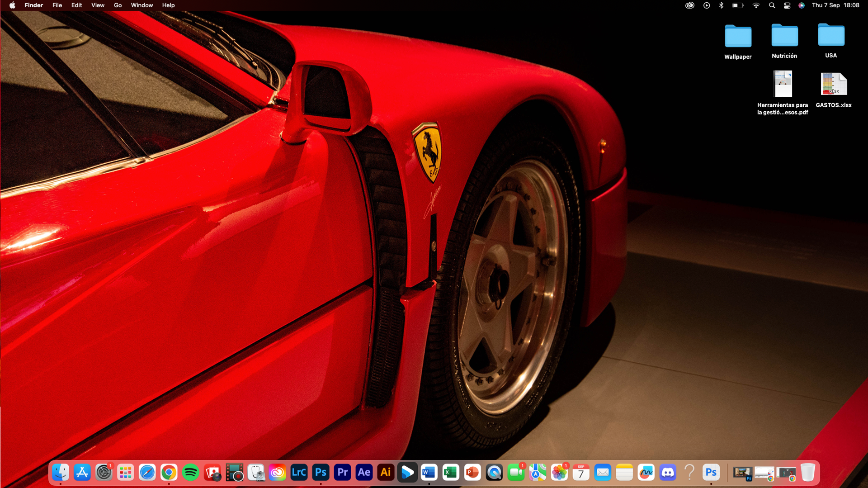
Task: Open Spotlight search in menu bar
Action: click(x=772, y=5)
